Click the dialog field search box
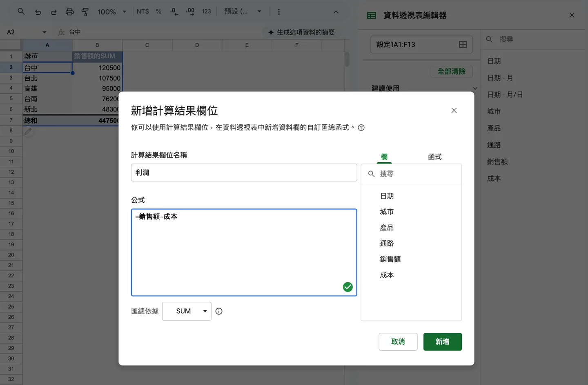Image resolution: width=588 pixels, height=385 pixels. coord(411,174)
